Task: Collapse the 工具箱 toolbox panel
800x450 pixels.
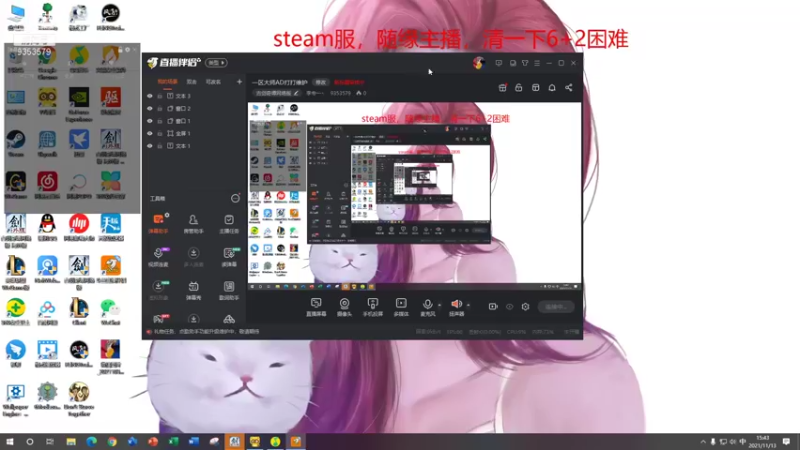Action: coord(235,198)
